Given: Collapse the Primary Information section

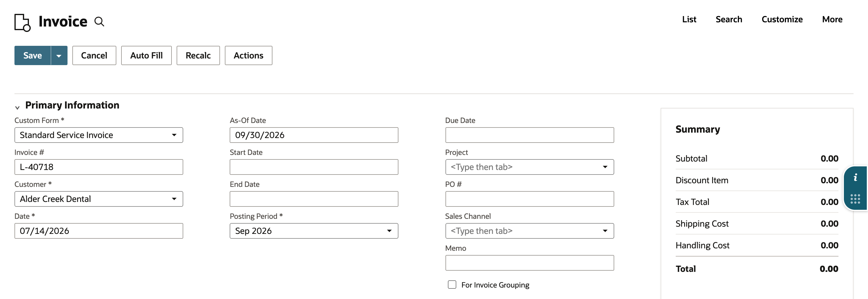Looking at the screenshot, I should pos(17,108).
